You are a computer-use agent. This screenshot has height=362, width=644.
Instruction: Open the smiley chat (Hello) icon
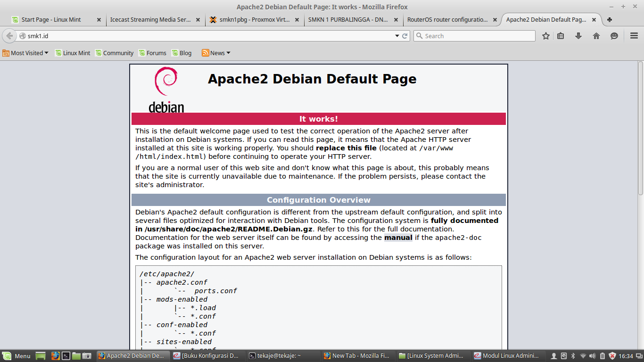click(614, 36)
